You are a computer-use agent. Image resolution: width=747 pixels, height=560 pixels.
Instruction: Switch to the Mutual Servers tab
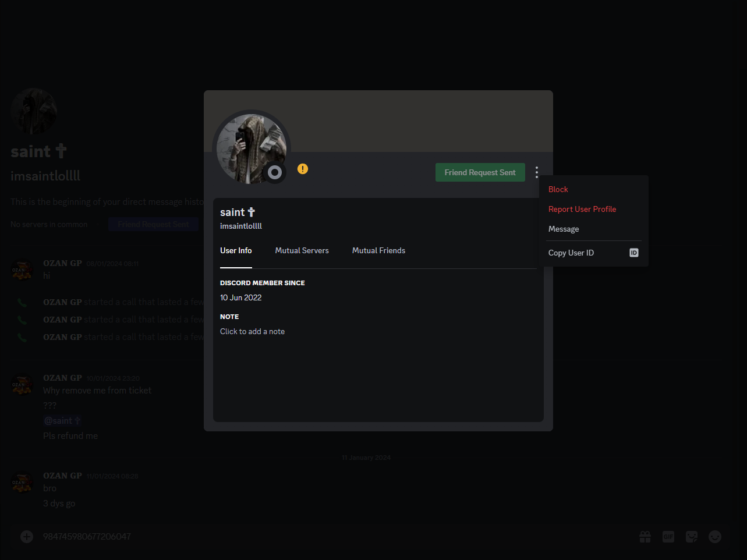(302, 251)
